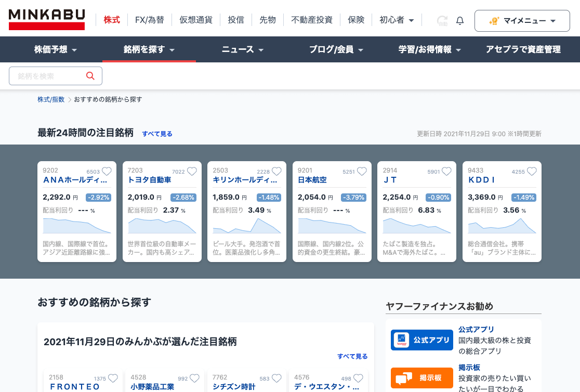Go to the 先物 section

coord(268,20)
